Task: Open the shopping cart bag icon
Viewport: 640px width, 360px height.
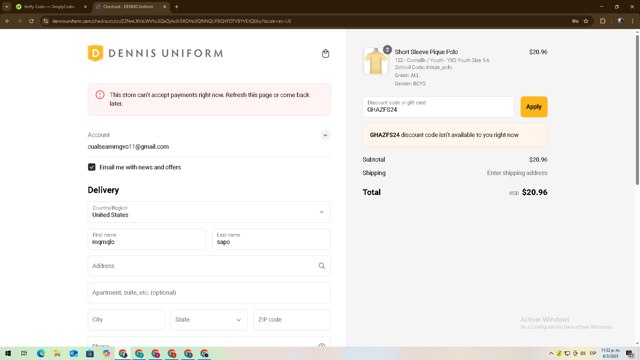Action: tap(325, 53)
